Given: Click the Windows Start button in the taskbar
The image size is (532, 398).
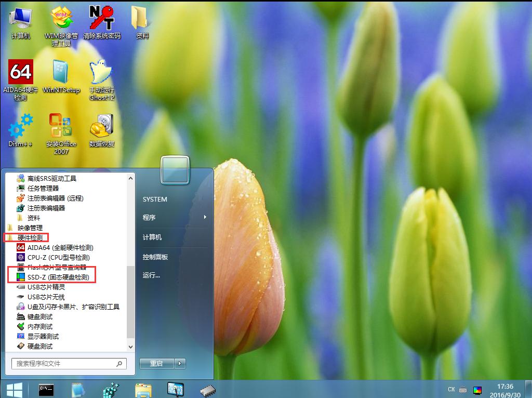Looking at the screenshot, I should tap(14, 390).
